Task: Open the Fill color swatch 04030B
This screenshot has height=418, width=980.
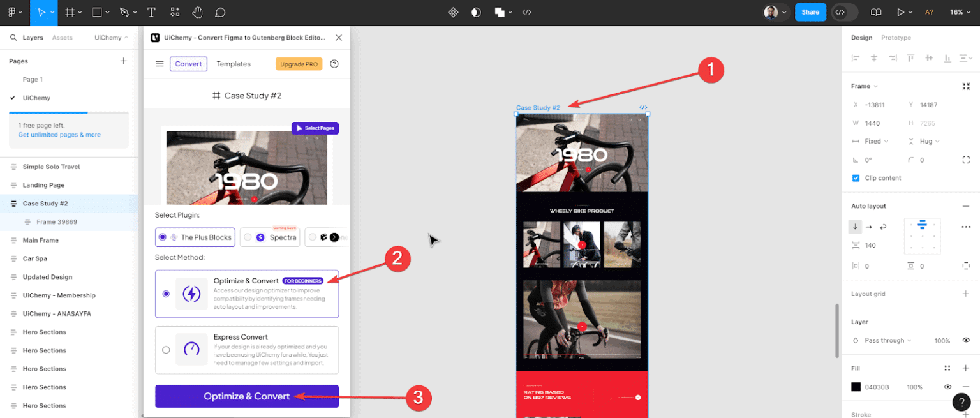Action: point(856,387)
